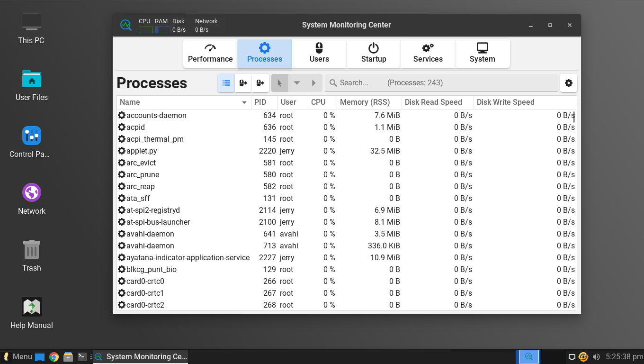Viewport: 644px width, 364px height.
Task: Sort by PID column header
Action: click(264, 102)
